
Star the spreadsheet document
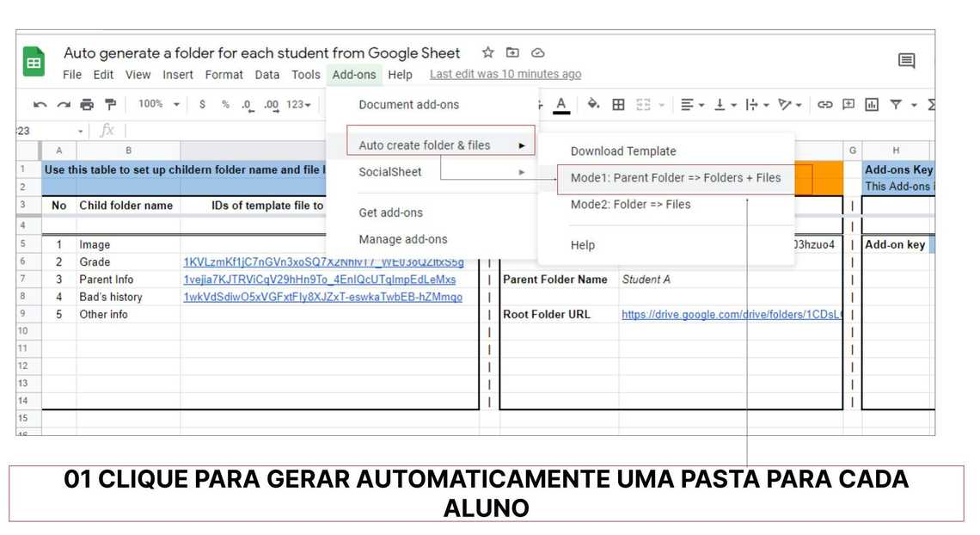tap(488, 52)
